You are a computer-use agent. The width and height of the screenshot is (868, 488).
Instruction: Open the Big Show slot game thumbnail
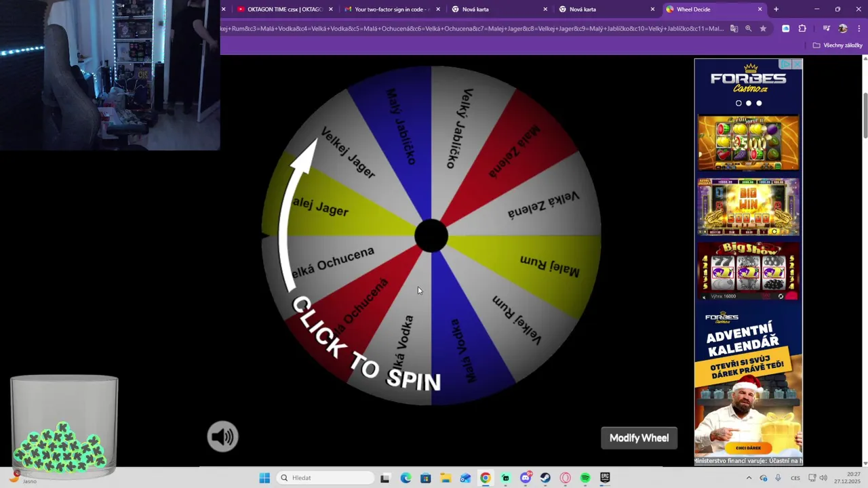[749, 271]
